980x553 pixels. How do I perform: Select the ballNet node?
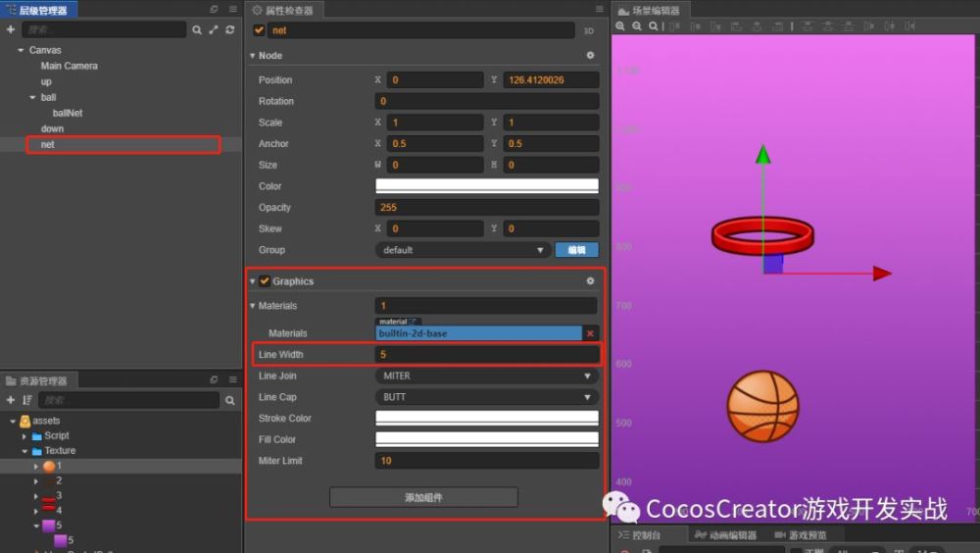[x=68, y=113]
